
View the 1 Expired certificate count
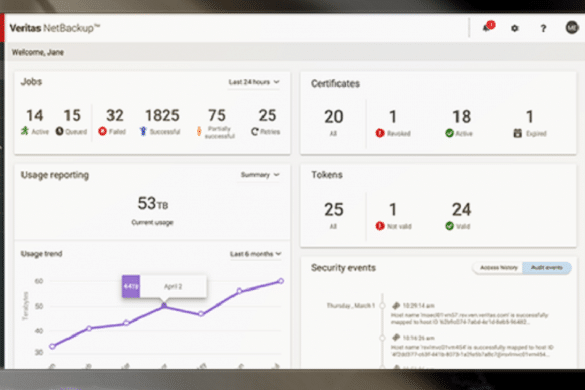529,117
